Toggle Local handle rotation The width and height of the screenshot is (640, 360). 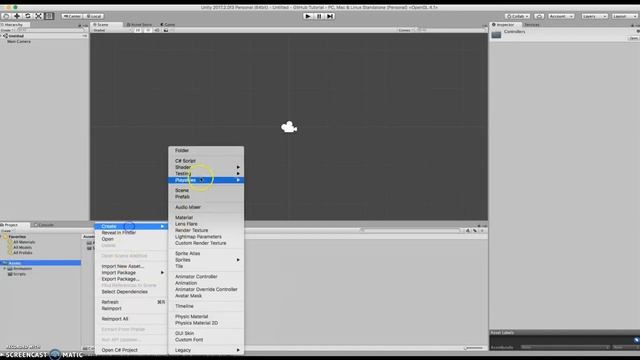click(94, 16)
